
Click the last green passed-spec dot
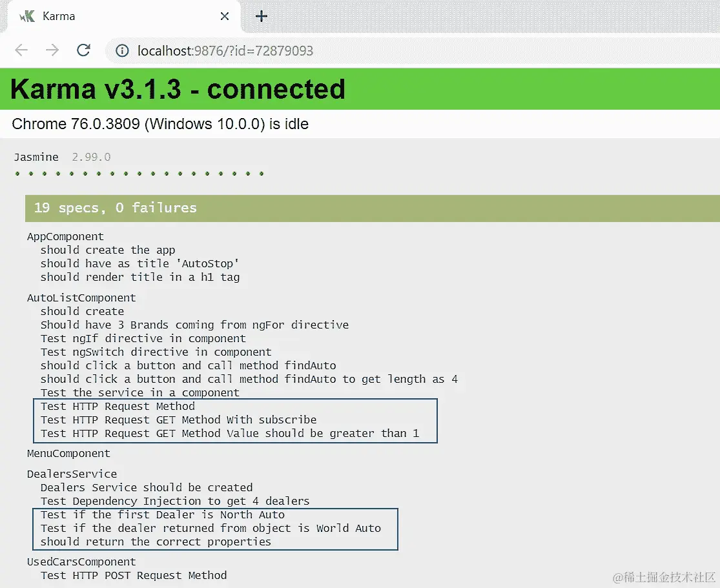(262, 174)
